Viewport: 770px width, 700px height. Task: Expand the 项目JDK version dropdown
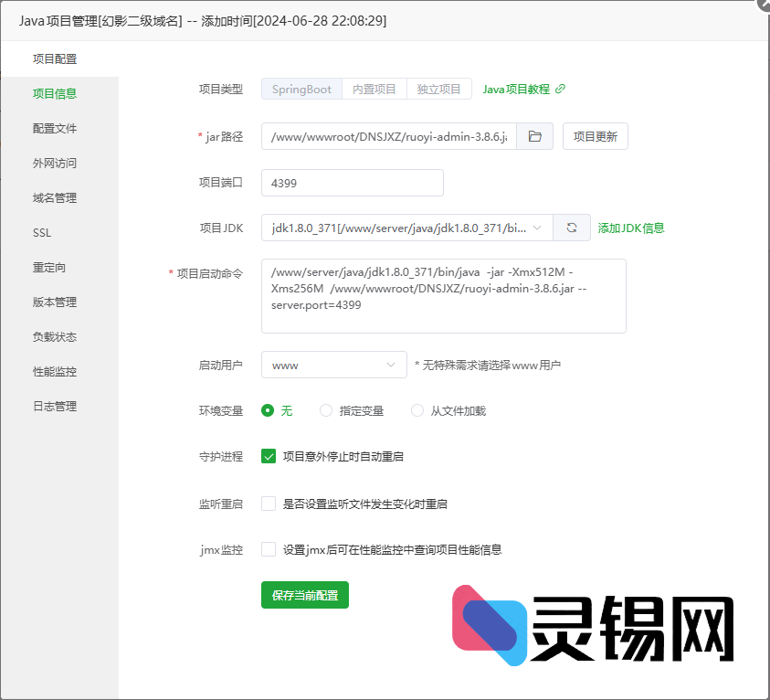click(x=406, y=228)
